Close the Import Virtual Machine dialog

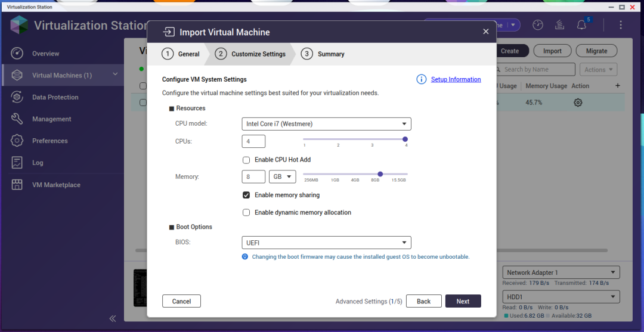486,32
